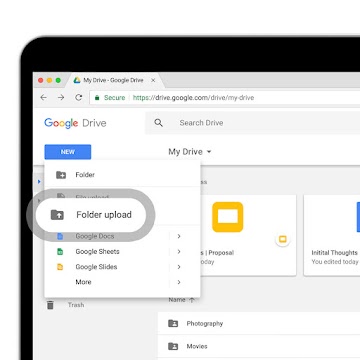The height and width of the screenshot is (360, 360).
Task: Click the green Secure padlock icon
Action: [x=97, y=98]
